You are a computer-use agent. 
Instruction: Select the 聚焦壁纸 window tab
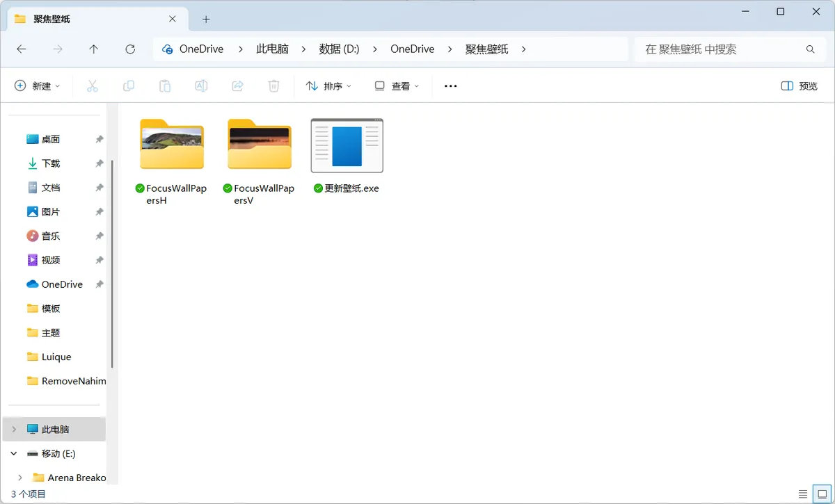pyautogui.click(x=97, y=19)
